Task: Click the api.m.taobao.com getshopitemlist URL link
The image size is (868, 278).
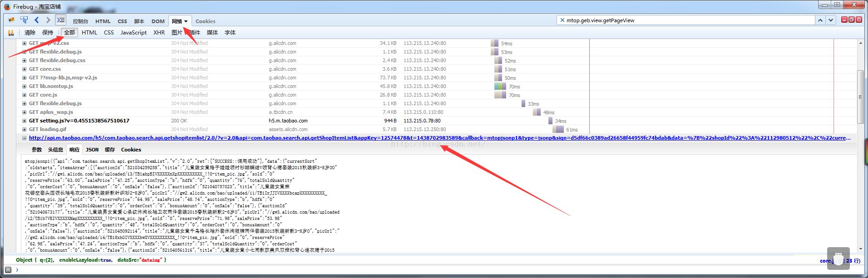Action: point(440,138)
